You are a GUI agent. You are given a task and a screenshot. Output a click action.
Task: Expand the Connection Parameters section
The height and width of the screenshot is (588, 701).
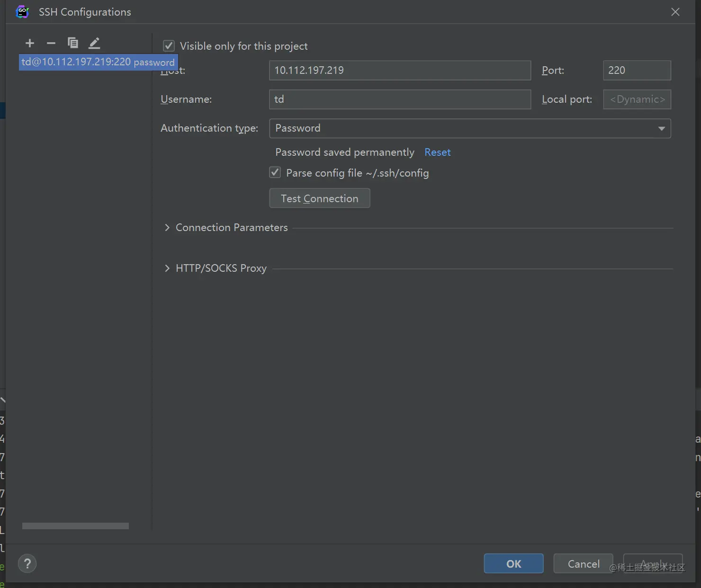point(167,228)
